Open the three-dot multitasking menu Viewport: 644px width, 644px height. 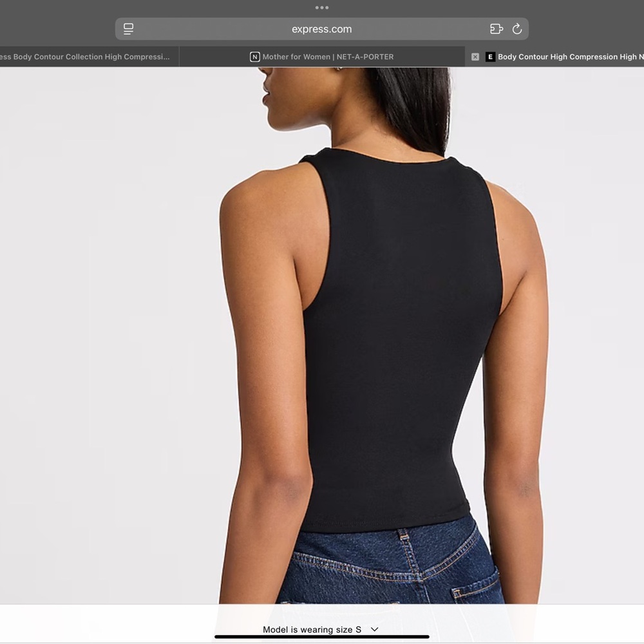pos(321,7)
